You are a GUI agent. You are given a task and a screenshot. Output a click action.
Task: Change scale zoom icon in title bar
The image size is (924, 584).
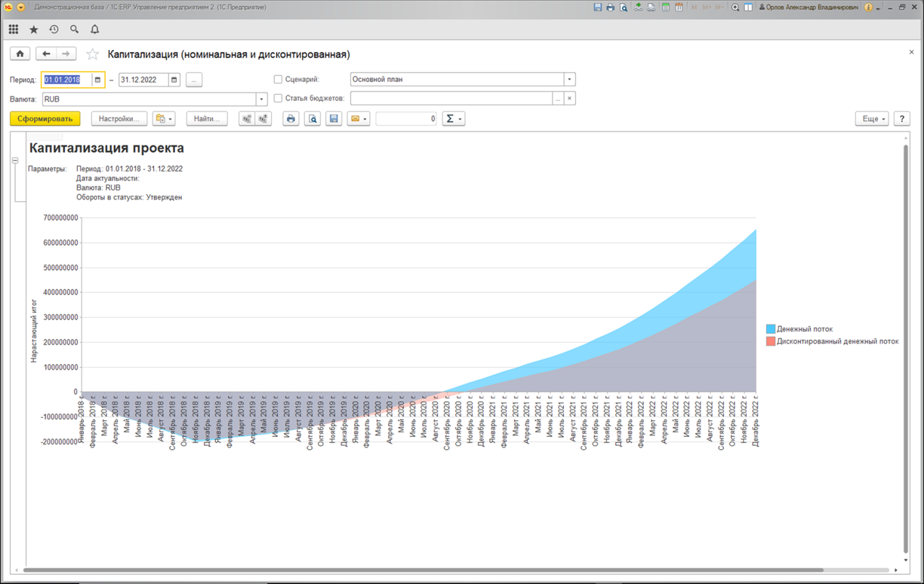point(735,7)
